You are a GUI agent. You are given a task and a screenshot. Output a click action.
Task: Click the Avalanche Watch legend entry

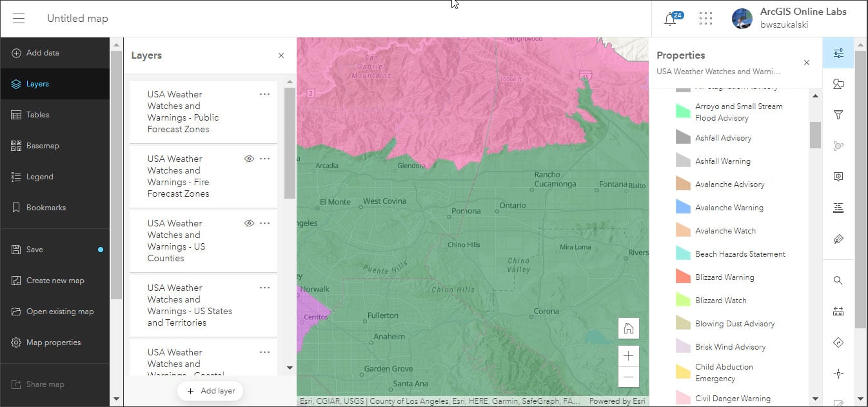[725, 231]
